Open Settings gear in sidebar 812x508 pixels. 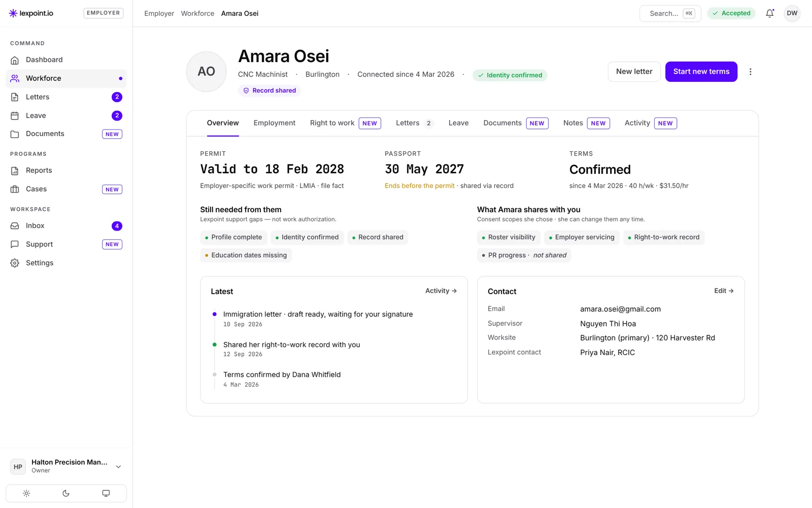66,263
